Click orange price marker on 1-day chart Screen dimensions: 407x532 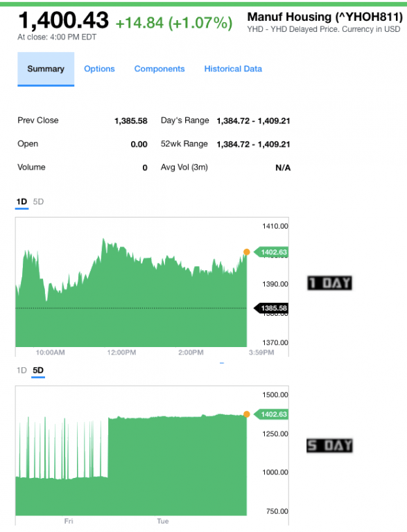point(247,251)
